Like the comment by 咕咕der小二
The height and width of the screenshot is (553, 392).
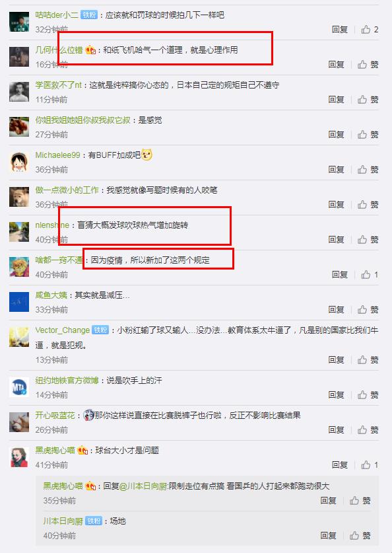370,30
